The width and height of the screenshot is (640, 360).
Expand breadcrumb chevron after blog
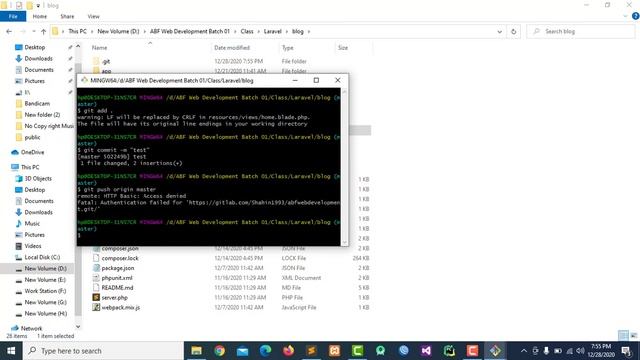click(309, 31)
